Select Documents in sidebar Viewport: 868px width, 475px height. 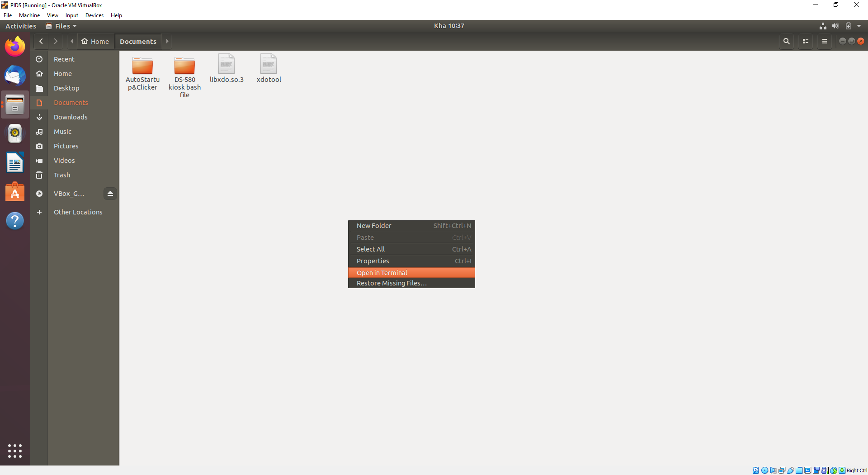[x=75, y=103]
